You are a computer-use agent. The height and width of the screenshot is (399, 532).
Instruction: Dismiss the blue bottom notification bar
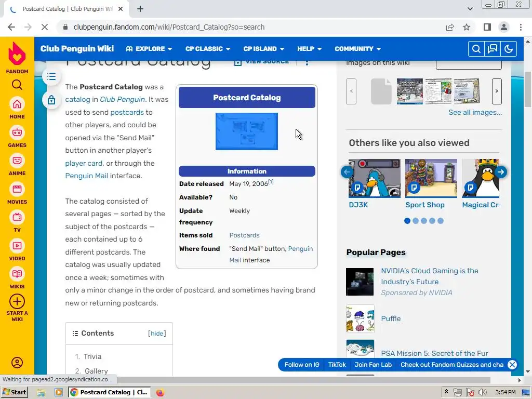point(512,365)
